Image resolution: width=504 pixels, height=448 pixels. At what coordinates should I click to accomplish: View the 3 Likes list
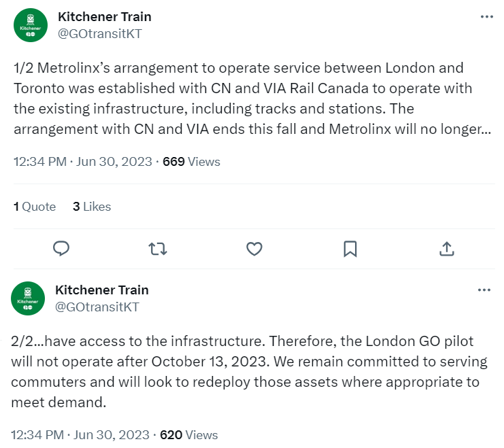[92, 207]
